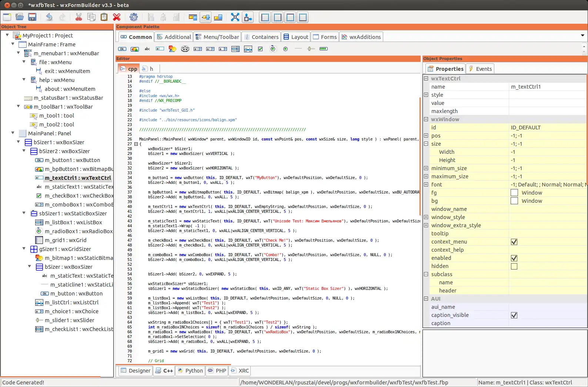
Task: Click the Expand toolbar icon with blue arrows
Action: click(x=235, y=17)
